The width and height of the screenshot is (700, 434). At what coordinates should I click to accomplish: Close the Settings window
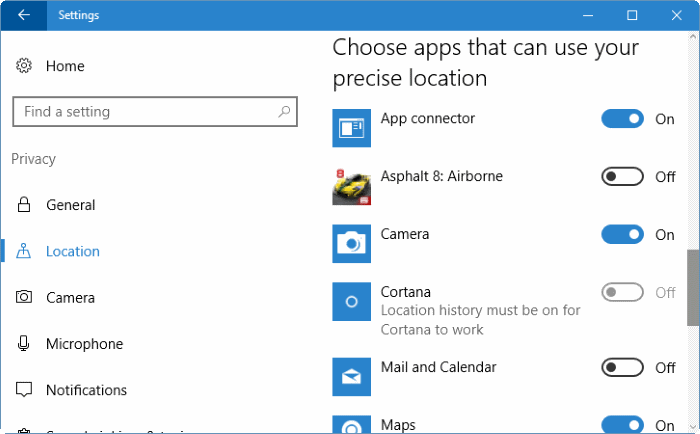click(x=676, y=15)
